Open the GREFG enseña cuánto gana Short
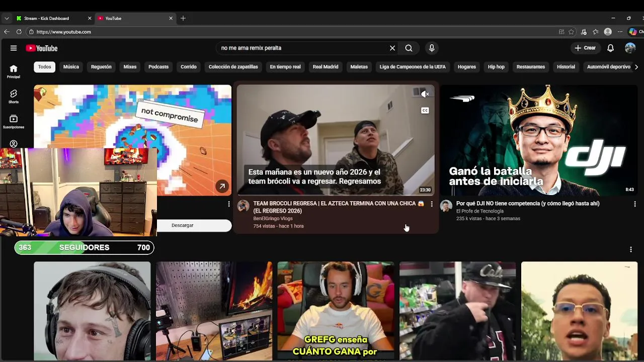Screen dimensions: 644x362 pos(336,311)
